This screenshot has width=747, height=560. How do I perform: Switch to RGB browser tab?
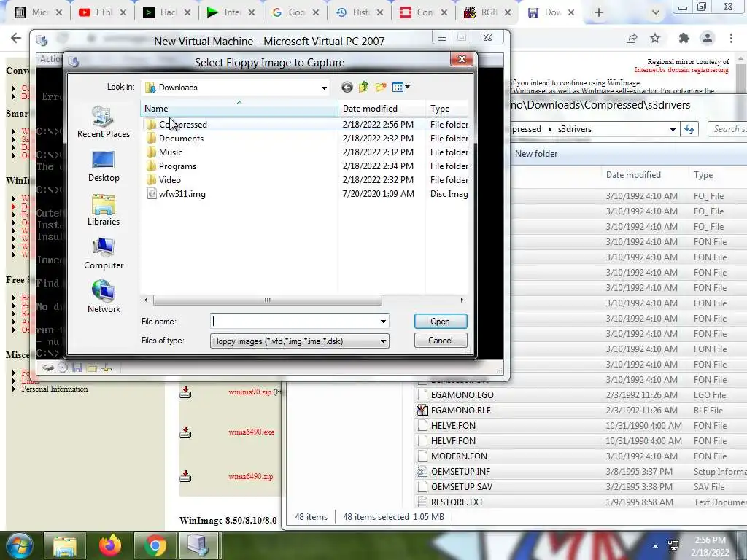point(488,12)
